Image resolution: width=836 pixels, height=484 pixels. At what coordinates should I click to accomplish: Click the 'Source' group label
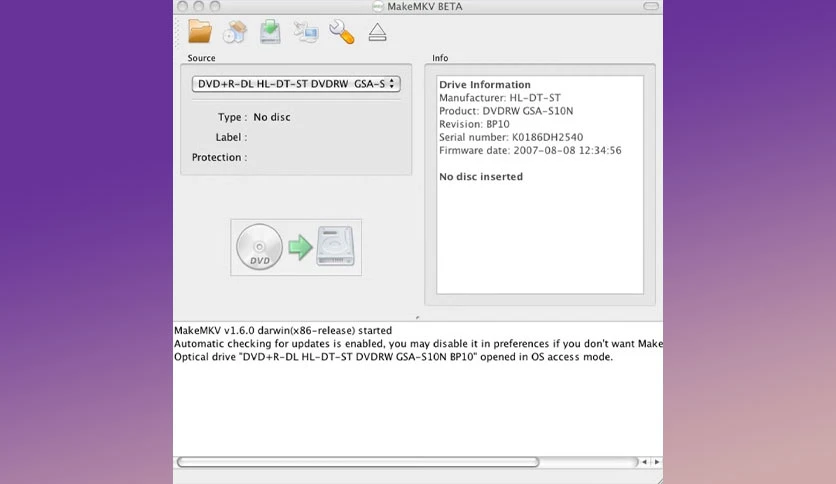point(202,58)
